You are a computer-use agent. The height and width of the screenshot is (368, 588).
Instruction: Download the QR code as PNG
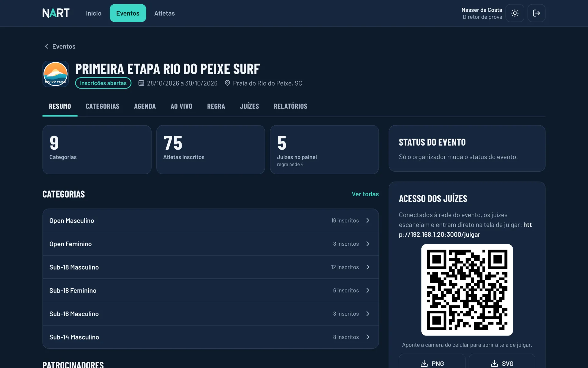[x=432, y=361]
